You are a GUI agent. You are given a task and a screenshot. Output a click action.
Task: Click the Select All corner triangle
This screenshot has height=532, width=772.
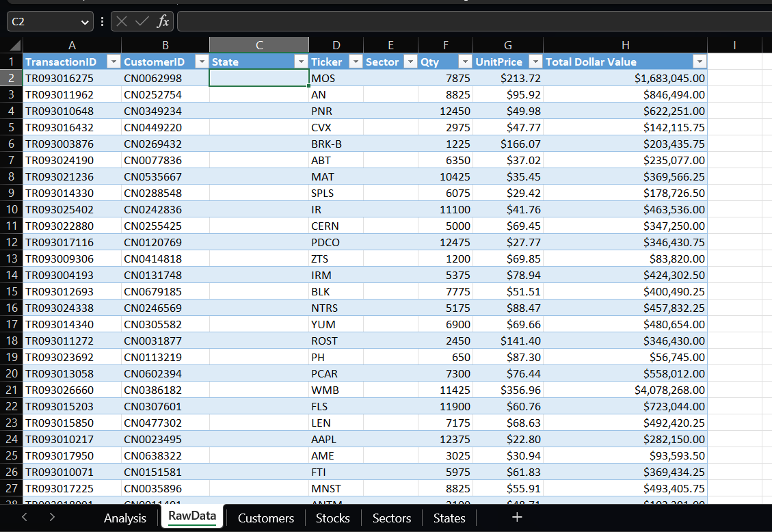click(x=15, y=45)
